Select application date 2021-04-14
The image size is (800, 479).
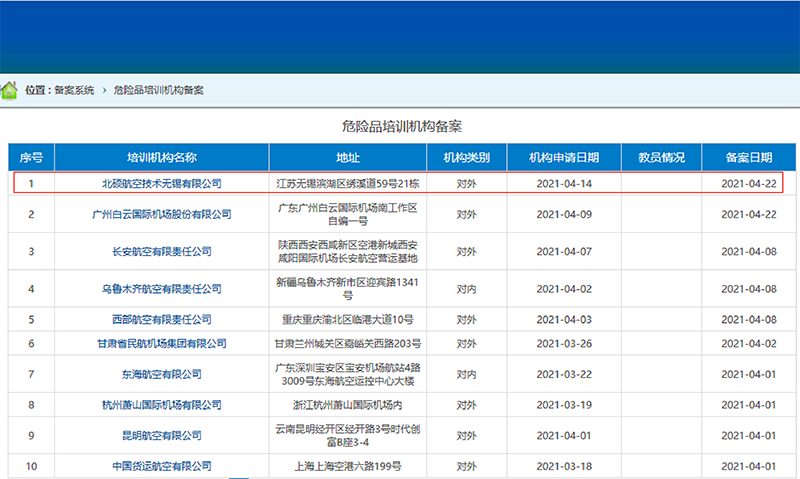click(x=564, y=184)
